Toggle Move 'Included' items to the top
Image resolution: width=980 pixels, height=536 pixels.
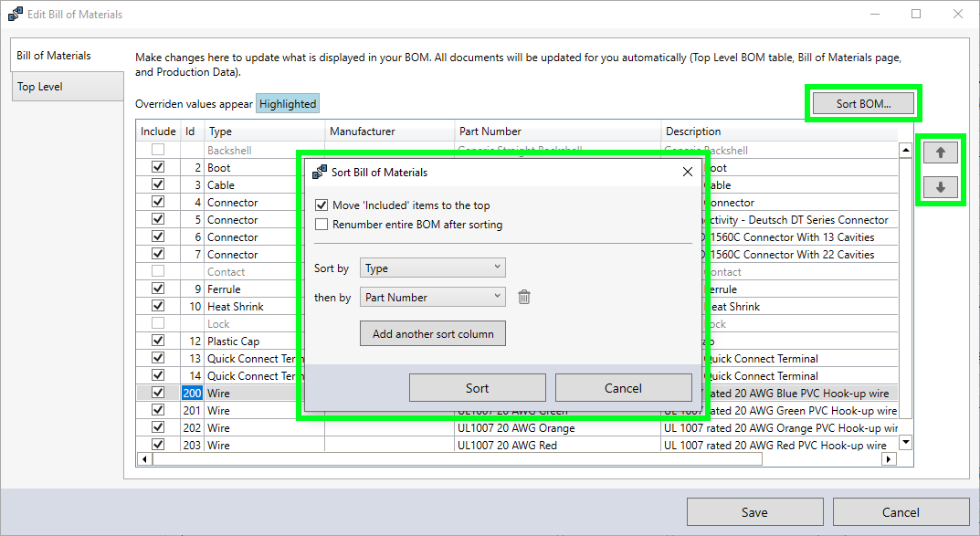coord(321,205)
